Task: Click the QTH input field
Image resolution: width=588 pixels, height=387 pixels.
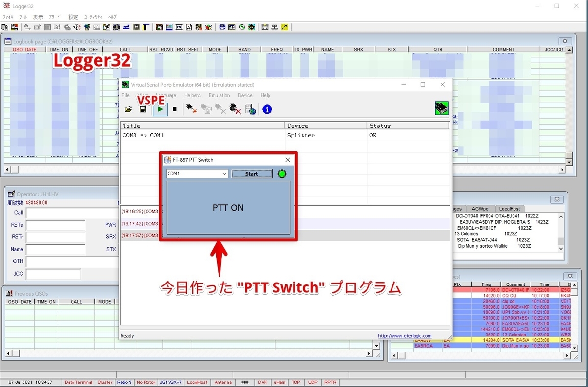Action: (73, 261)
